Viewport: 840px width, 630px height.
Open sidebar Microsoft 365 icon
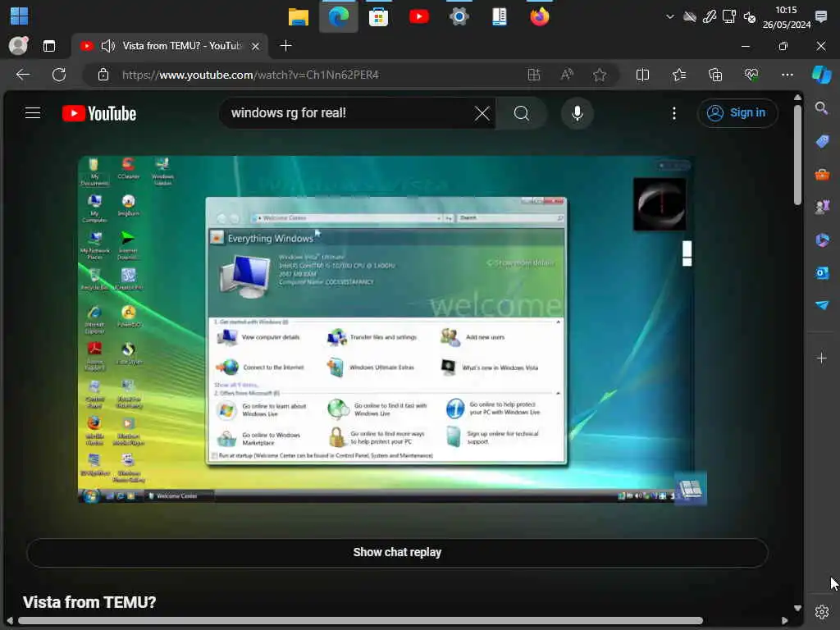(x=822, y=240)
